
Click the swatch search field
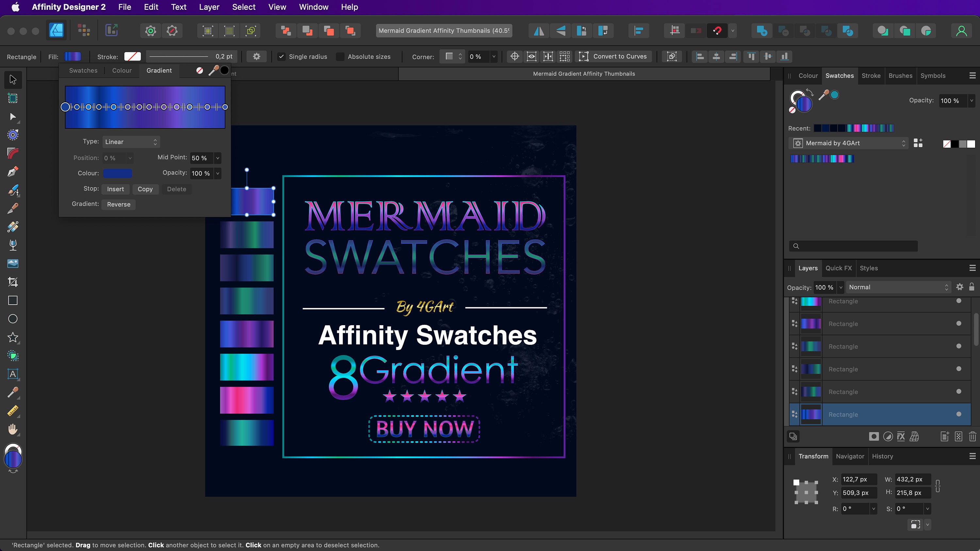[x=853, y=246]
